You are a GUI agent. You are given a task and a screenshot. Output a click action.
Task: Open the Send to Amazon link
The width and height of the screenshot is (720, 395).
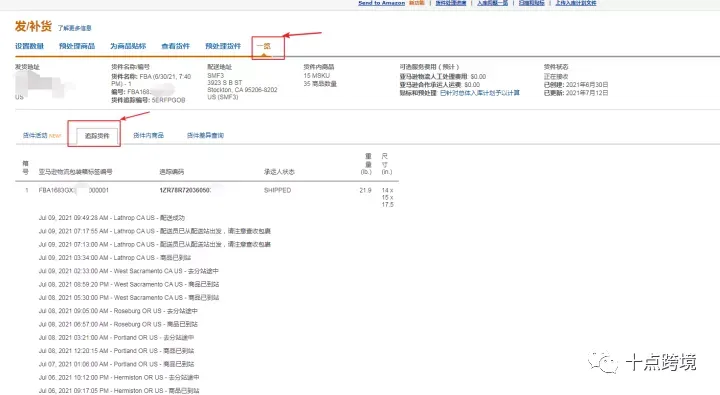(381, 3)
